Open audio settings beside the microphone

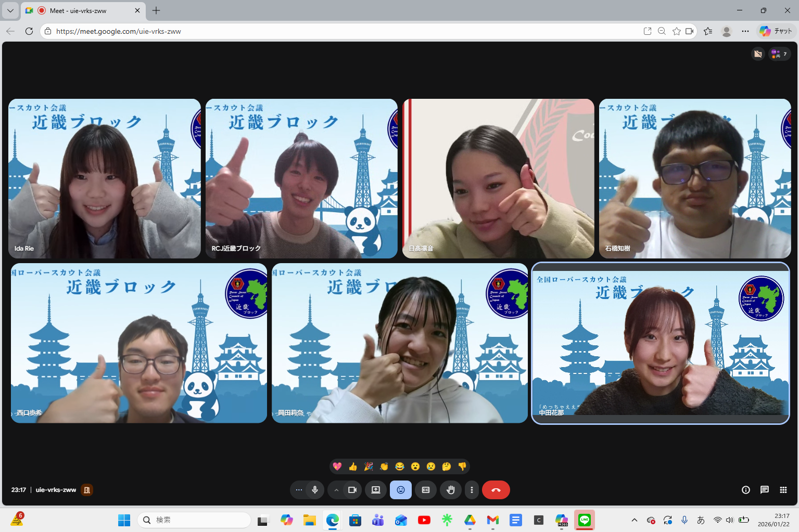(x=298, y=490)
